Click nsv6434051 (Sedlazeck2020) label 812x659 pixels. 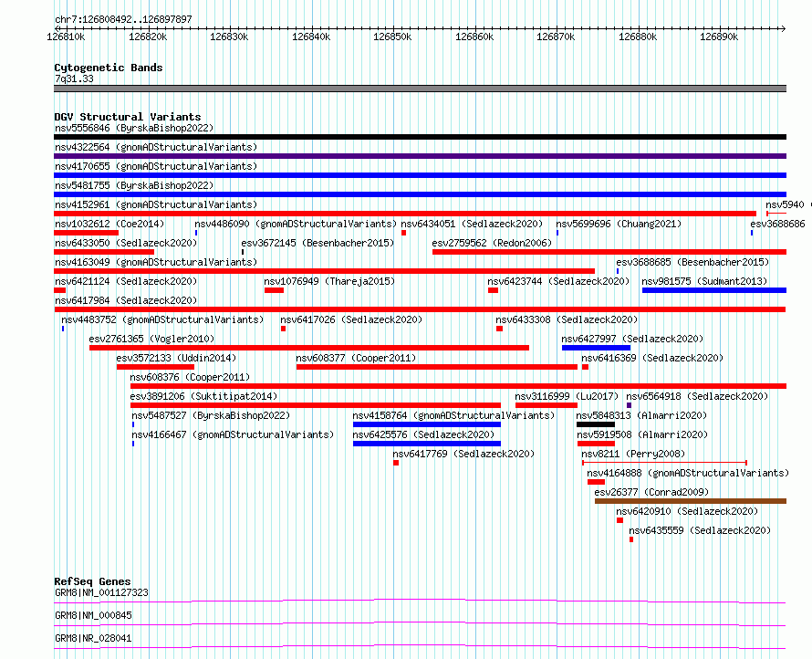click(472, 224)
